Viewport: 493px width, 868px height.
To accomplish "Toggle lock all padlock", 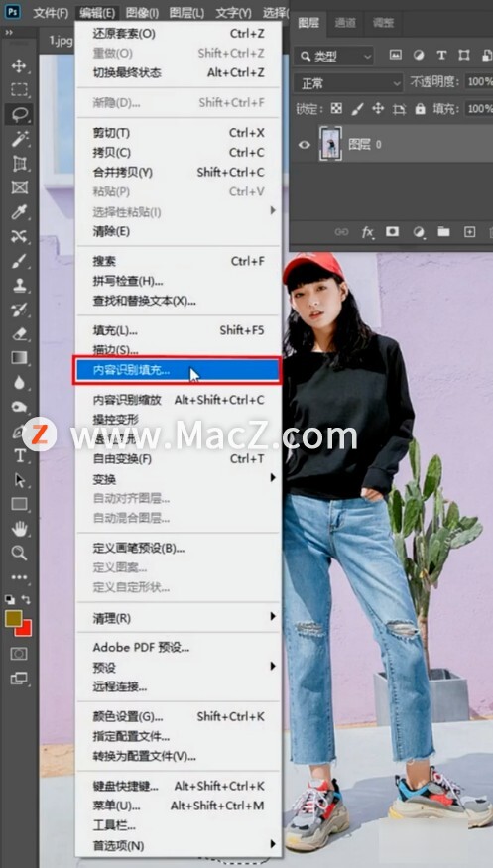I will [420, 108].
